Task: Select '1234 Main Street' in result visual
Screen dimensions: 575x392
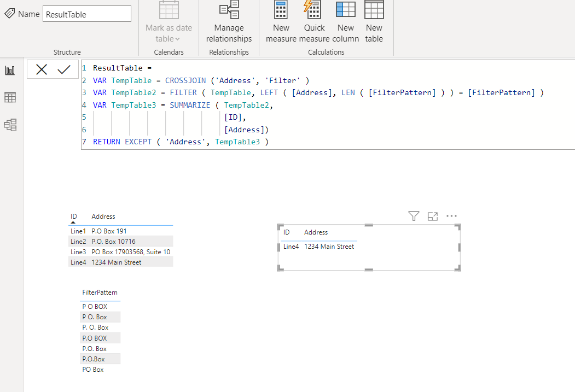Action: (x=329, y=247)
